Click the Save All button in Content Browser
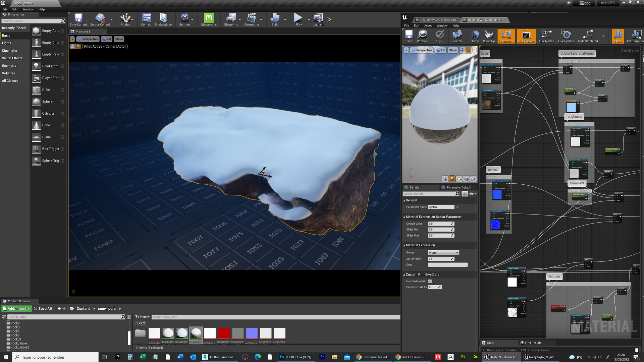Screen dimensions: 644x362 pos(43,308)
